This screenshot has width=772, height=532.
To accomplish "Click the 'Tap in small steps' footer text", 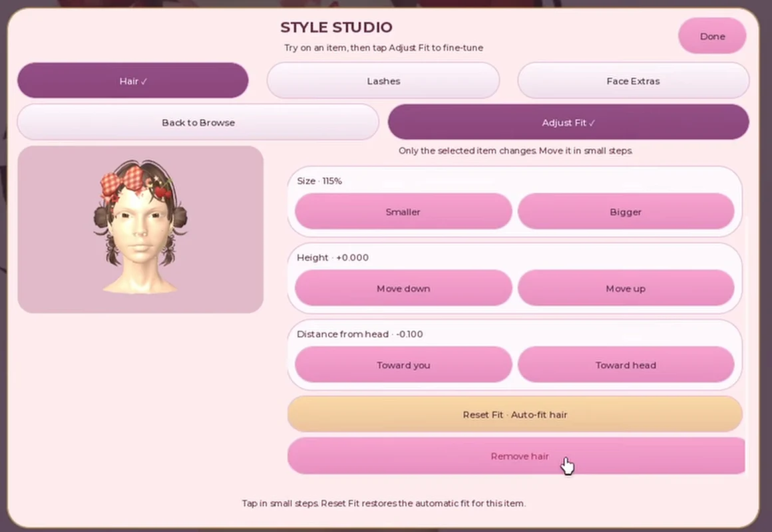I will coord(383,503).
